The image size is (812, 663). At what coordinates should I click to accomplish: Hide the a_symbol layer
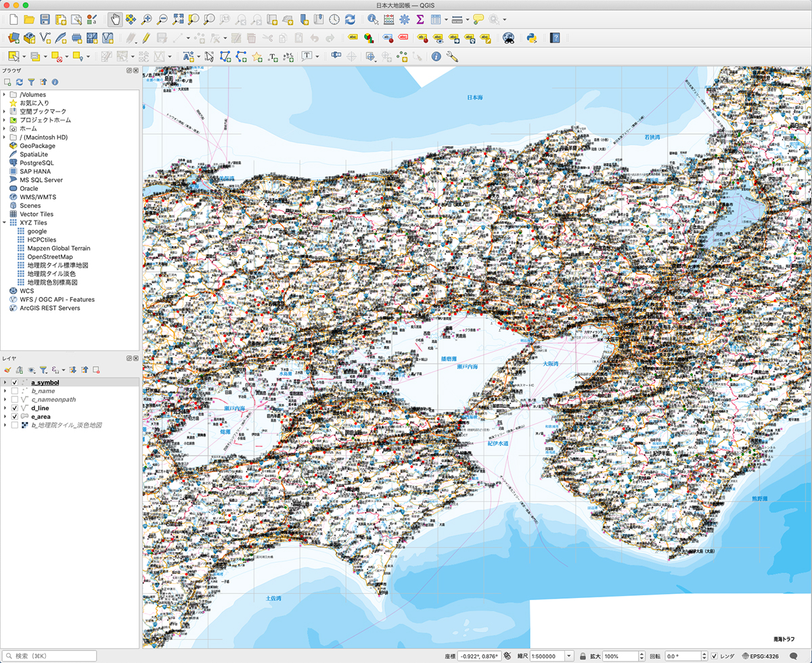(x=15, y=383)
